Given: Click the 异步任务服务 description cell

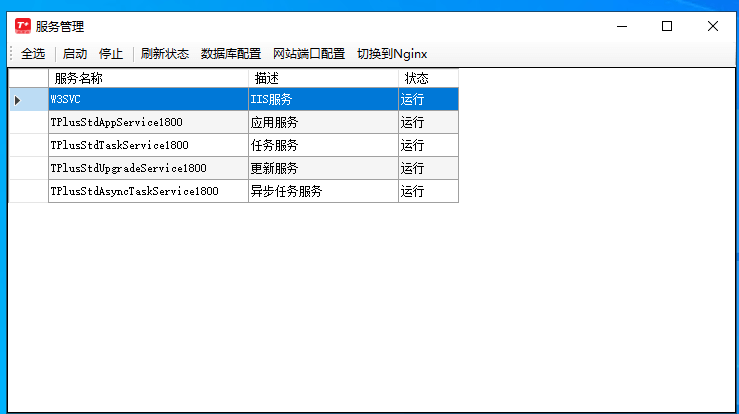Looking at the screenshot, I should (x=323, y=191).
